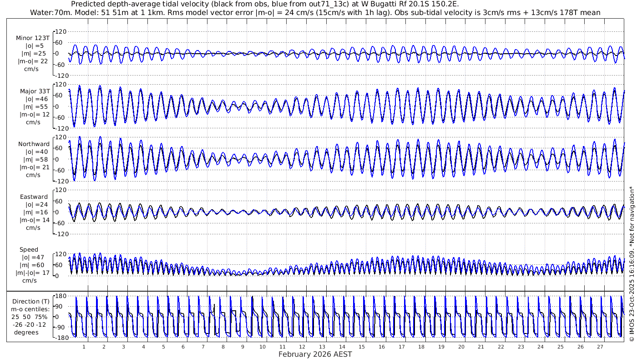Click the Eastward panel label
The image size is (637, 364).
click(35, 197)
